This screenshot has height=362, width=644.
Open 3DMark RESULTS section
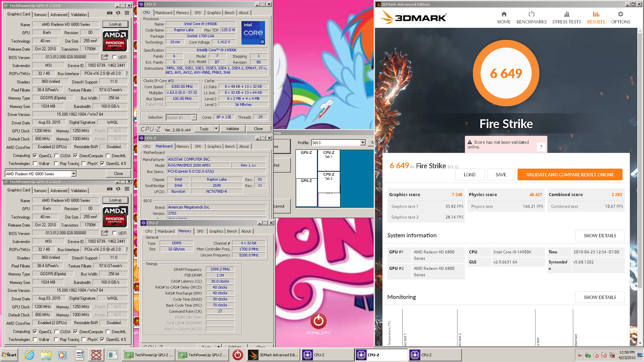point(596,18)
